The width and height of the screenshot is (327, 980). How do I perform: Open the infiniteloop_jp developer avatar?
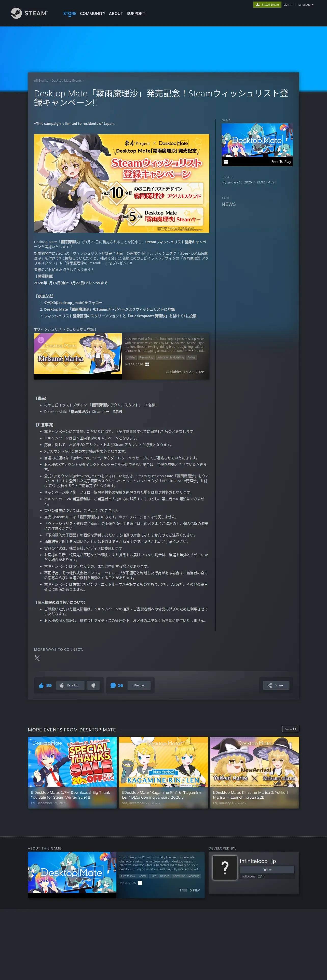pyautogui.click(x=225, y=868)
